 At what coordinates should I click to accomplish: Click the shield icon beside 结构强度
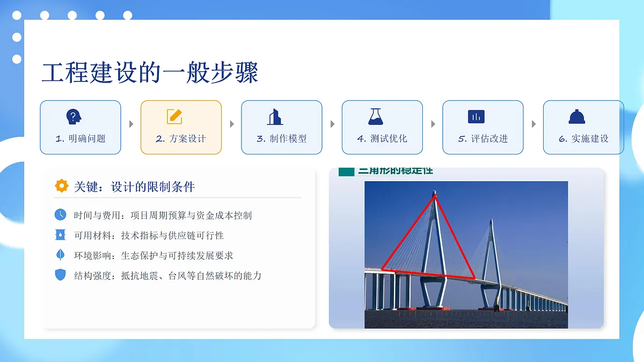coord(60,275)
